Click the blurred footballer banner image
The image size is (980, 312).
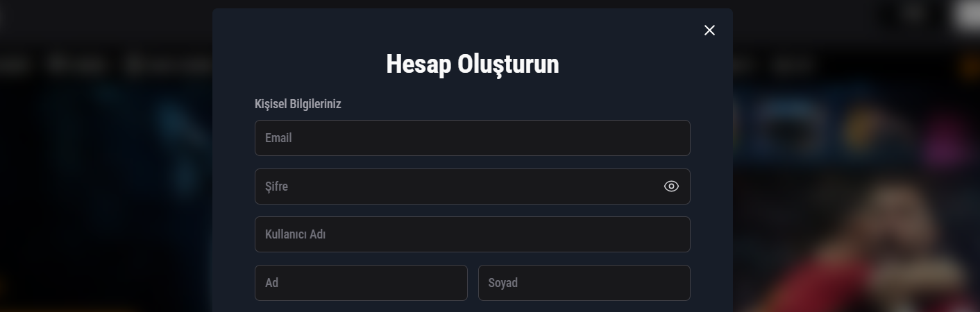(x=881, y=243)
